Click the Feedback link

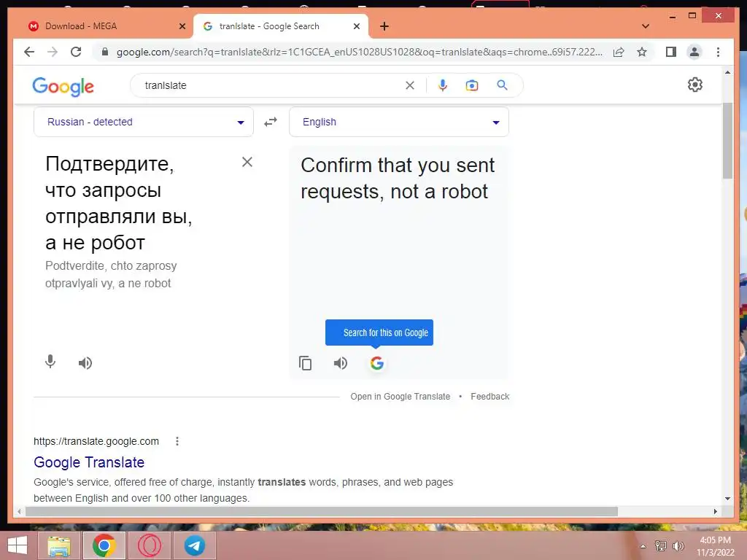coord(489,396)
